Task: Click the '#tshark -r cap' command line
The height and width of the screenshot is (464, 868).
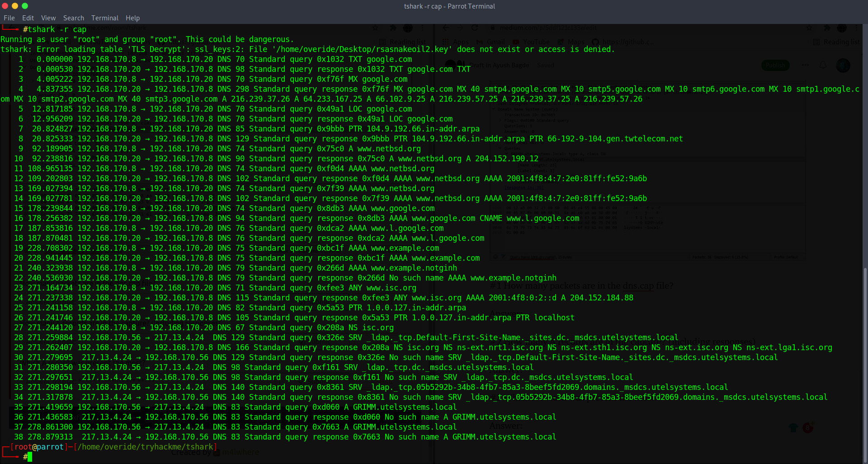Action: coord(55,29)
